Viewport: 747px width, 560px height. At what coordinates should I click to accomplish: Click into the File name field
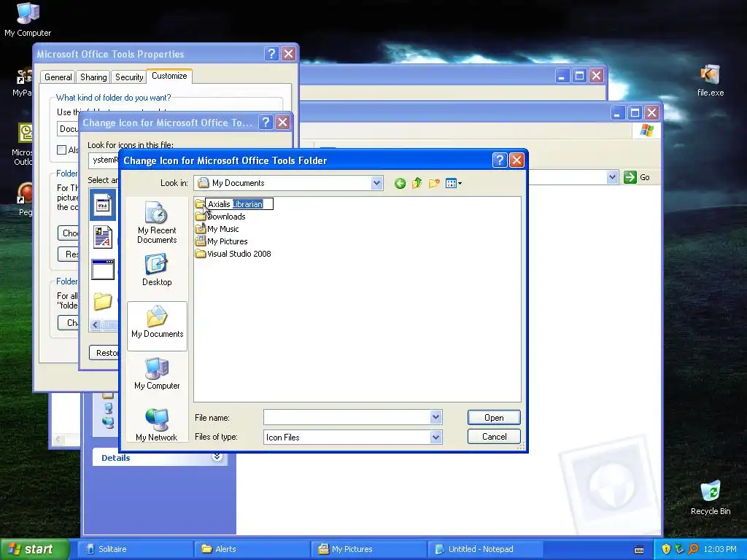[347, 418]
